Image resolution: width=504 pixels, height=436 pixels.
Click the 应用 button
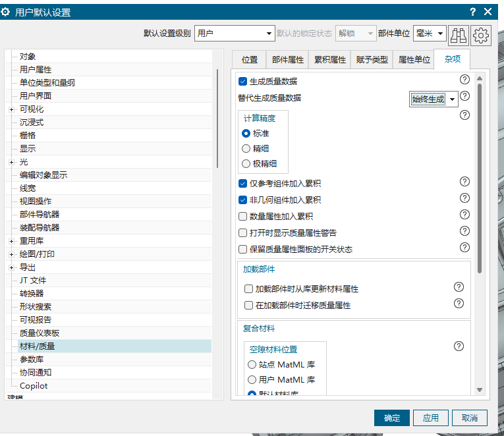[431, 418]
